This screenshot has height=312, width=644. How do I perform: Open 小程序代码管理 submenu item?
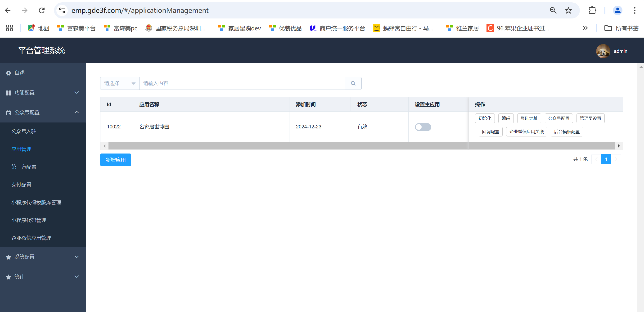coord(43,220)
